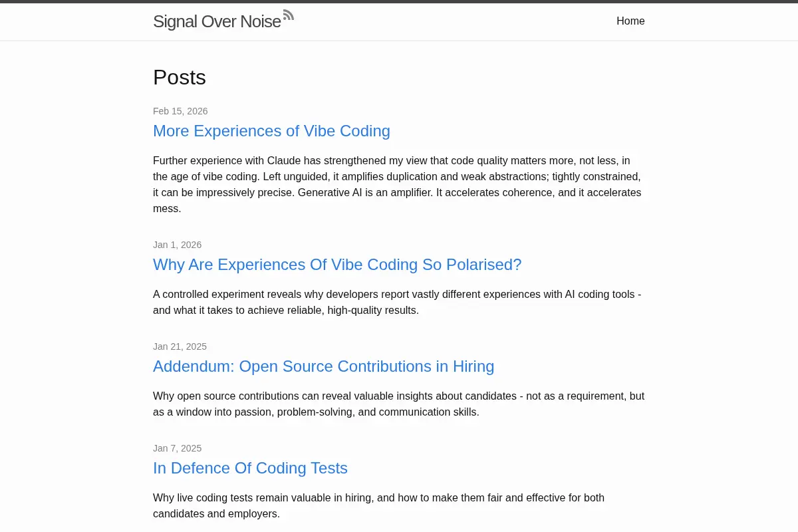Open Addendum: Open Source Contributions in Hiring post
The width and height of the screenshot is (798, 532).
click(324, 366)
